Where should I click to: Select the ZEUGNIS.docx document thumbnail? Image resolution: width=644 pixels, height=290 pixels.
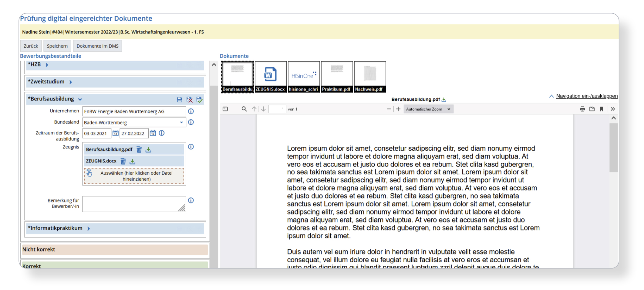coord(271,77)
